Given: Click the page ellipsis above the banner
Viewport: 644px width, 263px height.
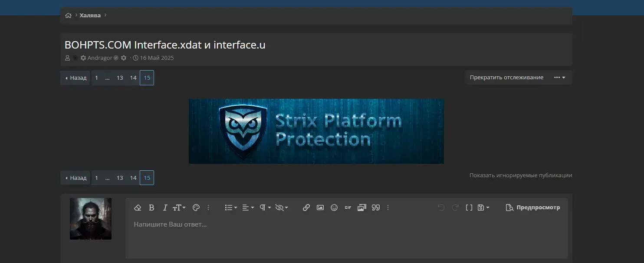Looking at the screenshot, I should [107, 78].
